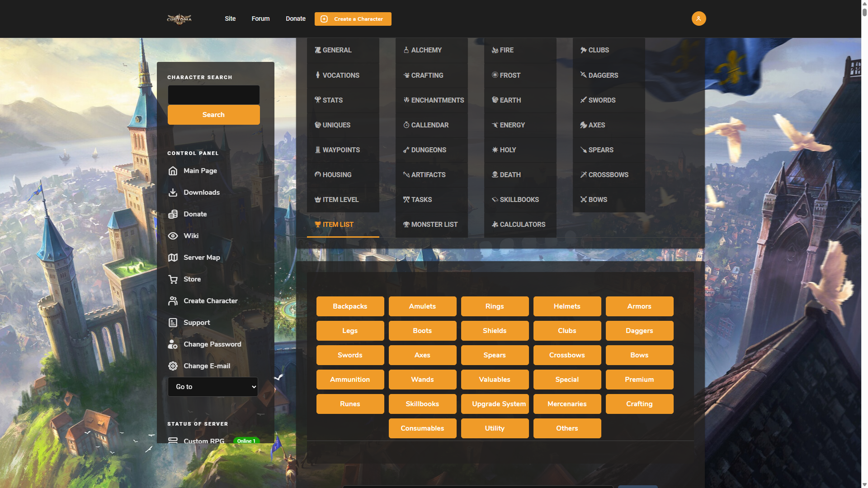This screenshot has height=488, width=868.
Task: Open the user account avatar icon
Action: tap(698, 19)
